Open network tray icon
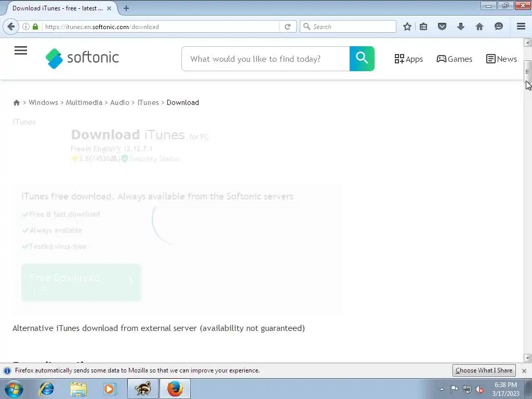Viewport: 532px width, 399px height. 467,389
